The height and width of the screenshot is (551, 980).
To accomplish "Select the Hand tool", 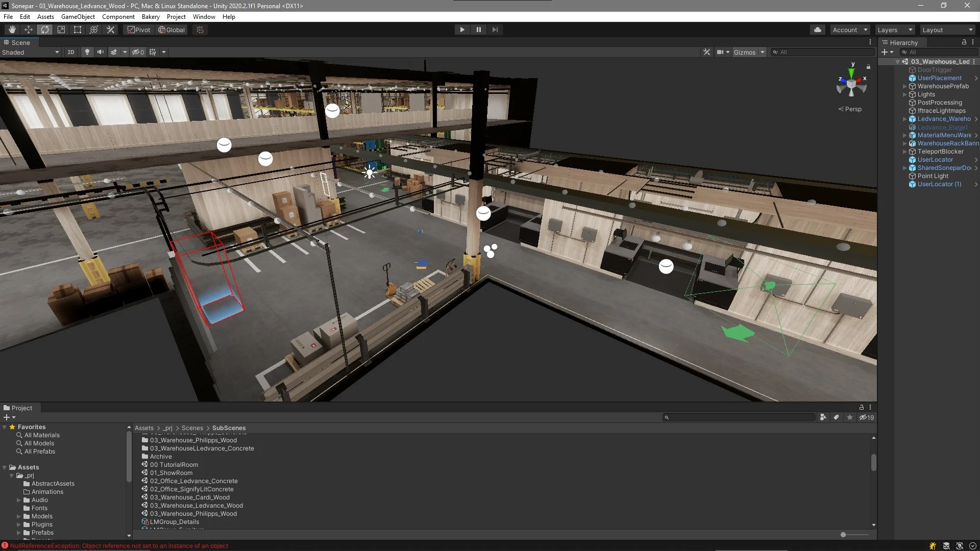I will click(12, 30).
